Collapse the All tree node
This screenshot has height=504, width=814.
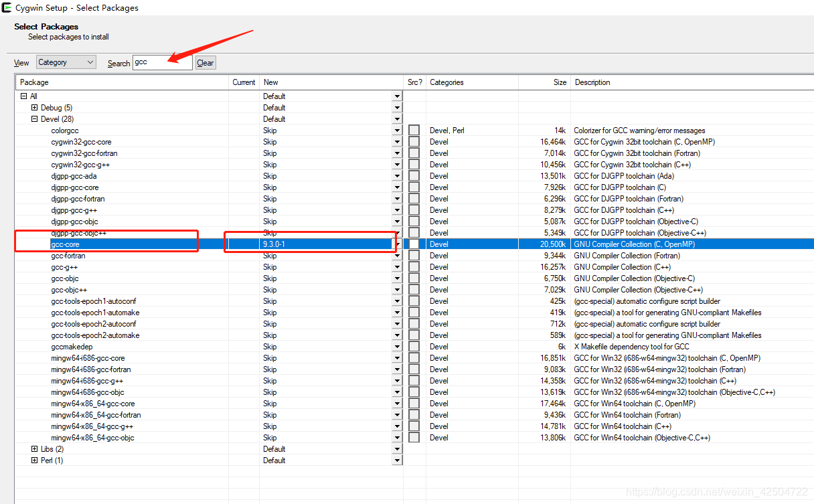click(x=23, y=96)
